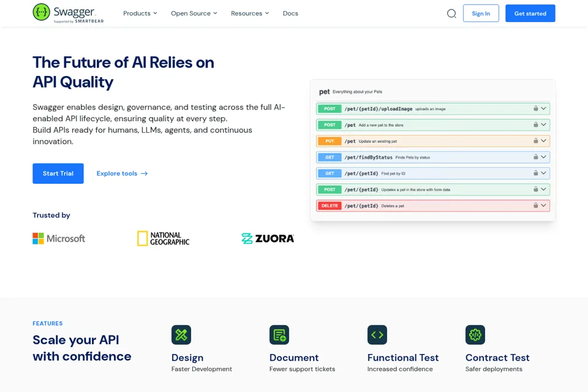This screenshot has width=588, height=392.
Task: Open the Open Source dropdown menu
Action: pyautogui.click(x=194, y=13)
